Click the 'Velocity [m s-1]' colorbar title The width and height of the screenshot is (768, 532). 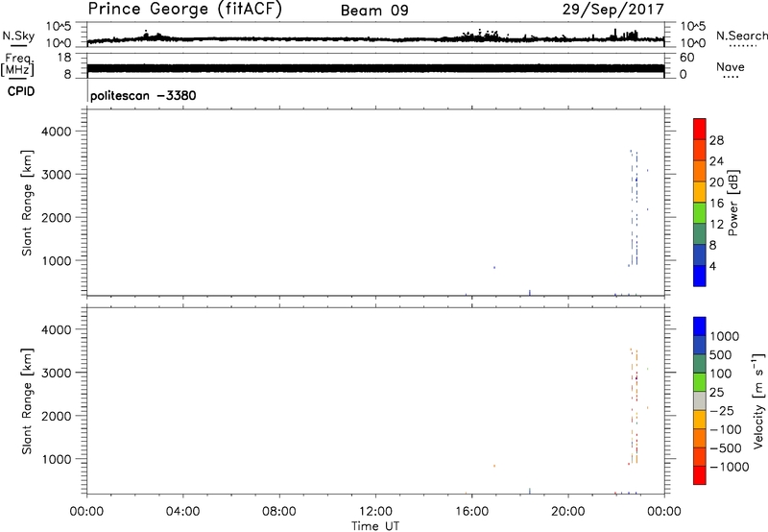[758, 400]
